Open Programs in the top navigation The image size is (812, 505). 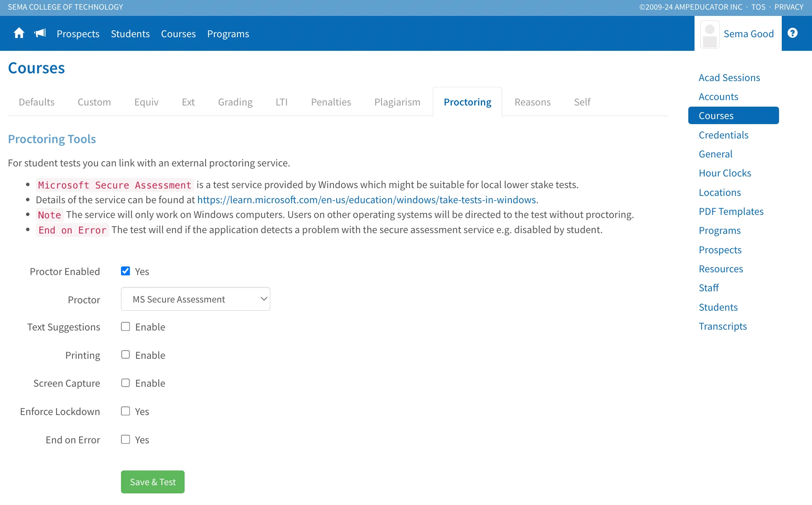[228, 34]
